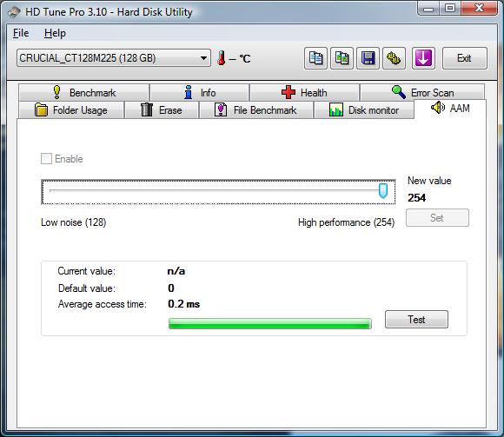Click the purple download arrow icon
Image resolution: width=504 pixels, height=437 pixels.
click(x=423, y=58)
